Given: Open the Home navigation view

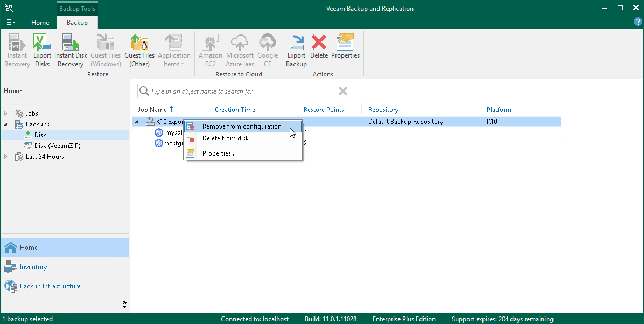Looking at the screenshot, I should (x=65, y=248).
